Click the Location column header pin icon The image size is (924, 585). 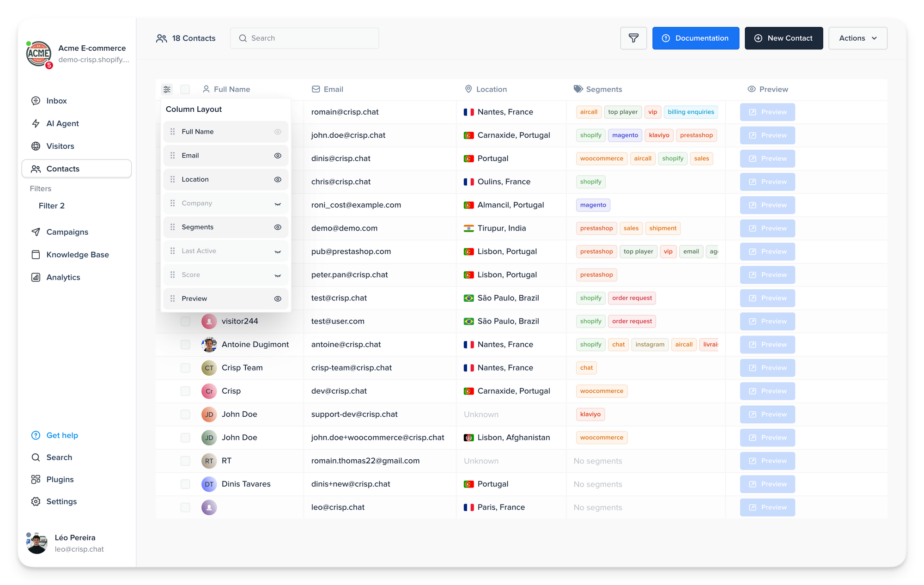coord(468,89)
